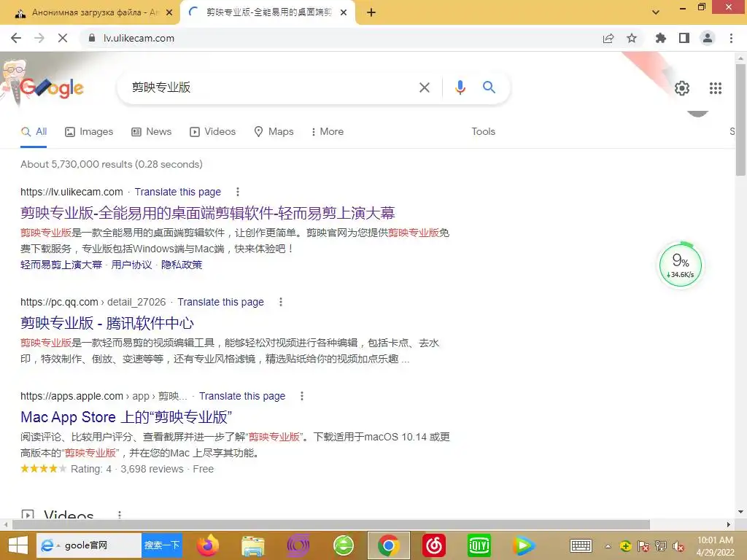Viewport: 747px width, 560px height.
Task: Open the tab search chevron in Chrome
Action: [x=656, y=12]
